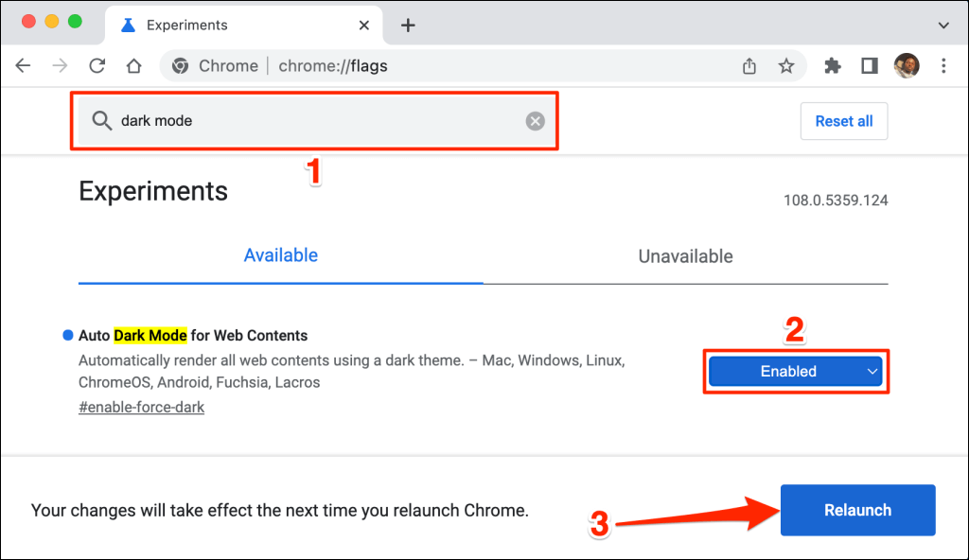Viewport: 969px width, 560px height.
Task: Click the Reset all button
Action: [x=843, y=121]
